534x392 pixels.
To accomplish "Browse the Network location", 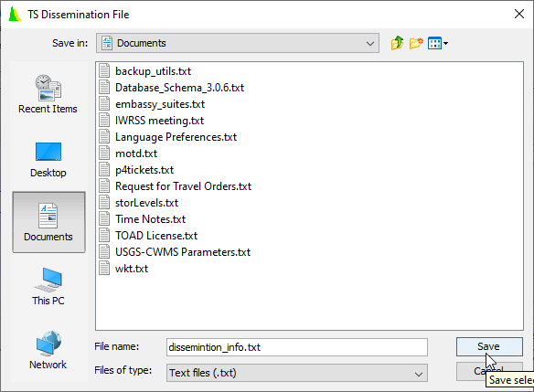I will point(48,350).
